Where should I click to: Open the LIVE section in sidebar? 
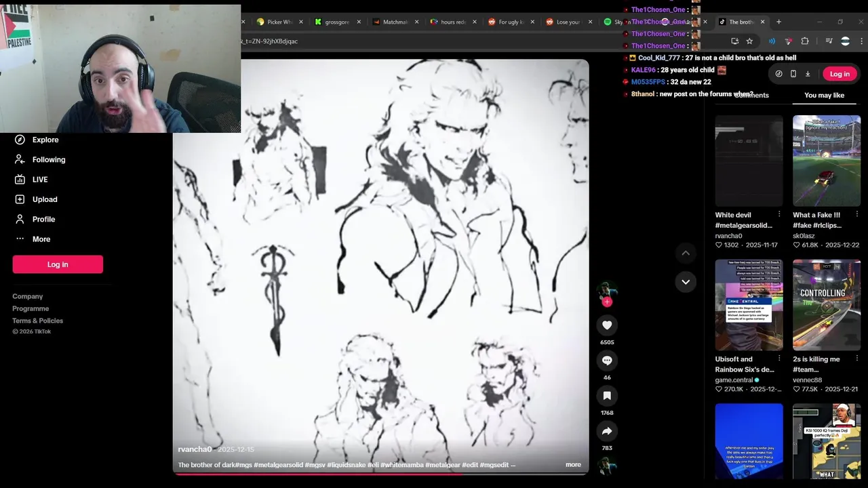pyautogui.click(x=40, y=180)
